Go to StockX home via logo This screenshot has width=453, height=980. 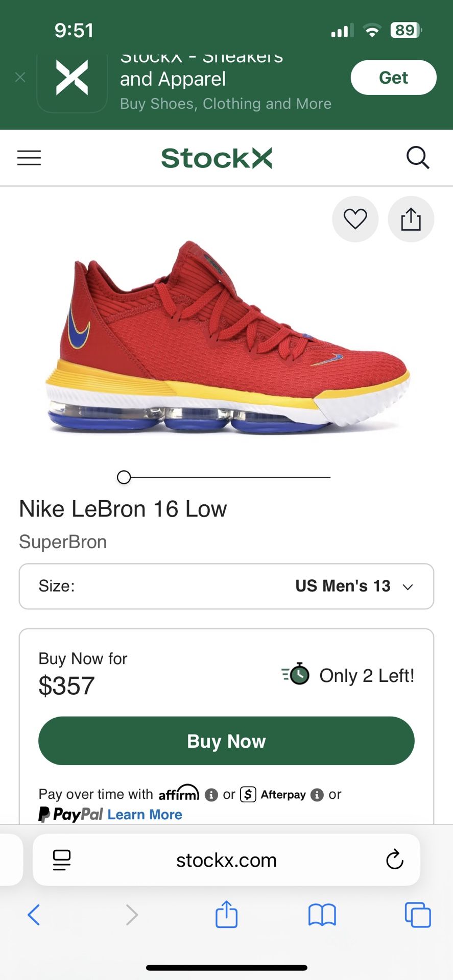pos(217,158)
